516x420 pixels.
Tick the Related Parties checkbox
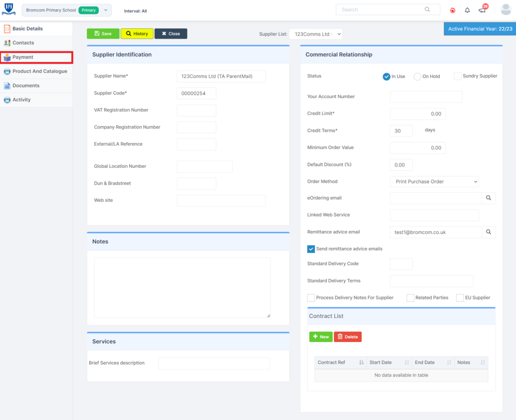point(410,298)
